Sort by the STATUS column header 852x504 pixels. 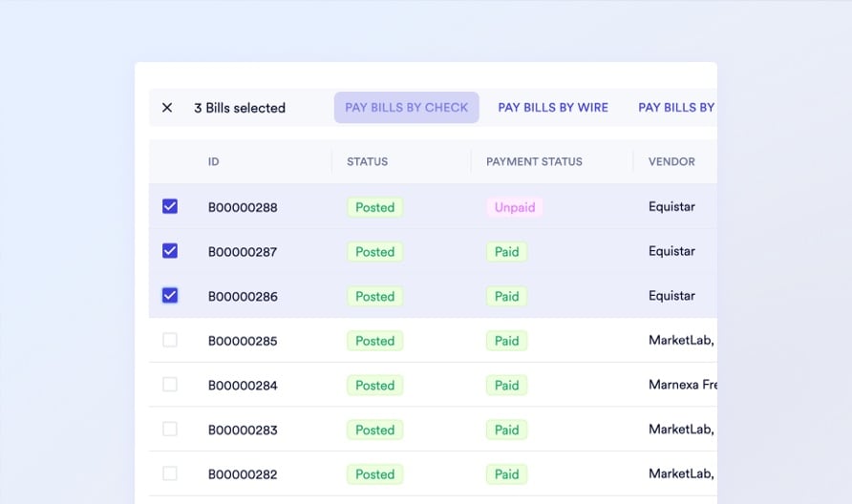368,162
